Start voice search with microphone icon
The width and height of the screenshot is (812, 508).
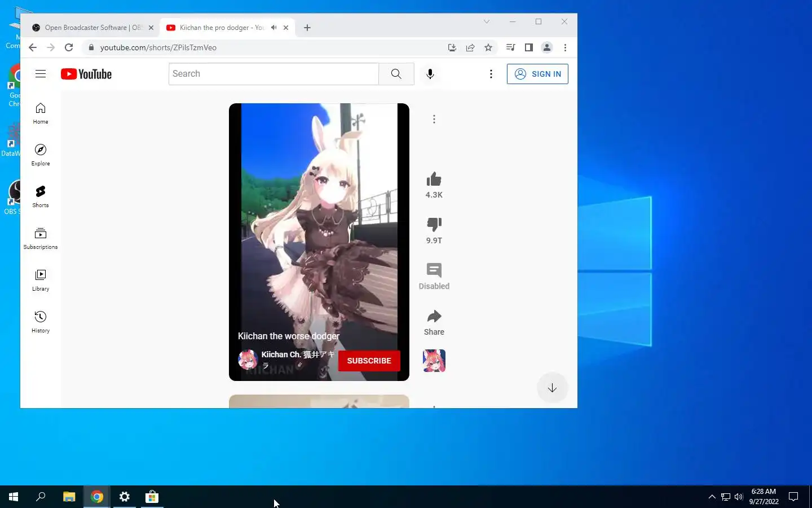pyautogui.click(x=430, y=74)
